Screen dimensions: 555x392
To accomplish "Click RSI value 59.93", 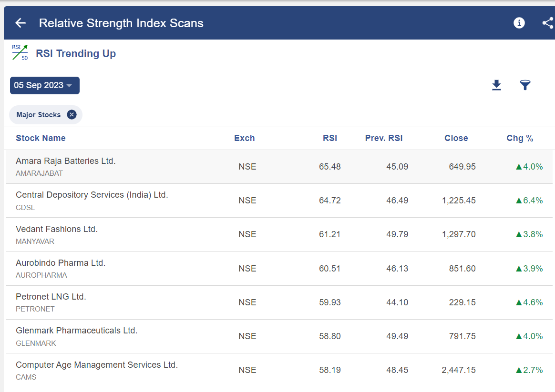I will point(330,302).
